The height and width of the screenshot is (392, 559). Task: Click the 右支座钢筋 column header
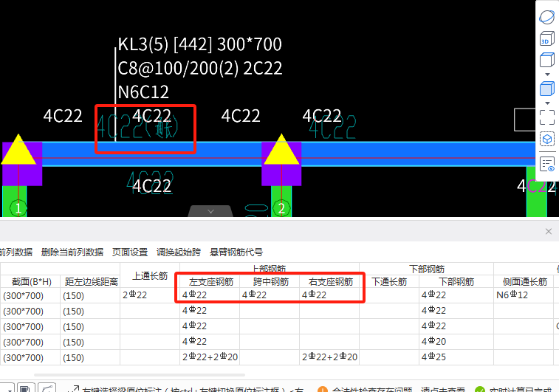point(331,282)
